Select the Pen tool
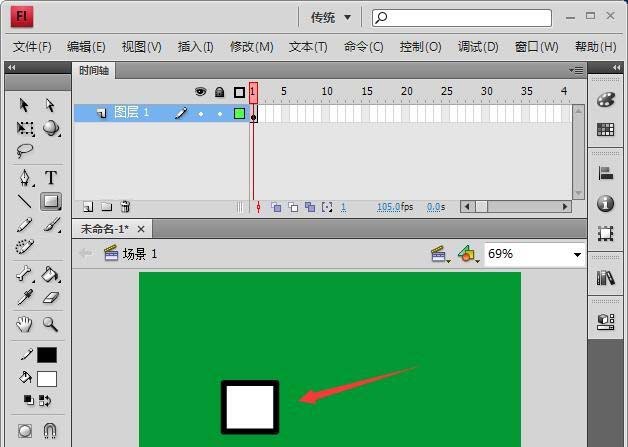This screenshot has width=628, height=447. click(25, 177)
